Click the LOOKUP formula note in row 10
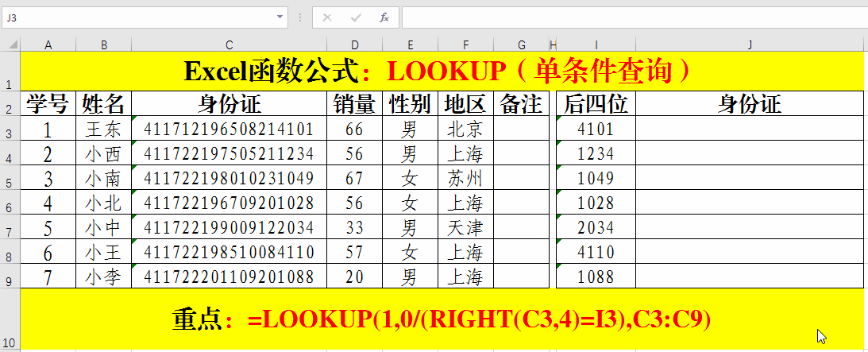Viewport: 868px width, 352px height. [442, 319]
